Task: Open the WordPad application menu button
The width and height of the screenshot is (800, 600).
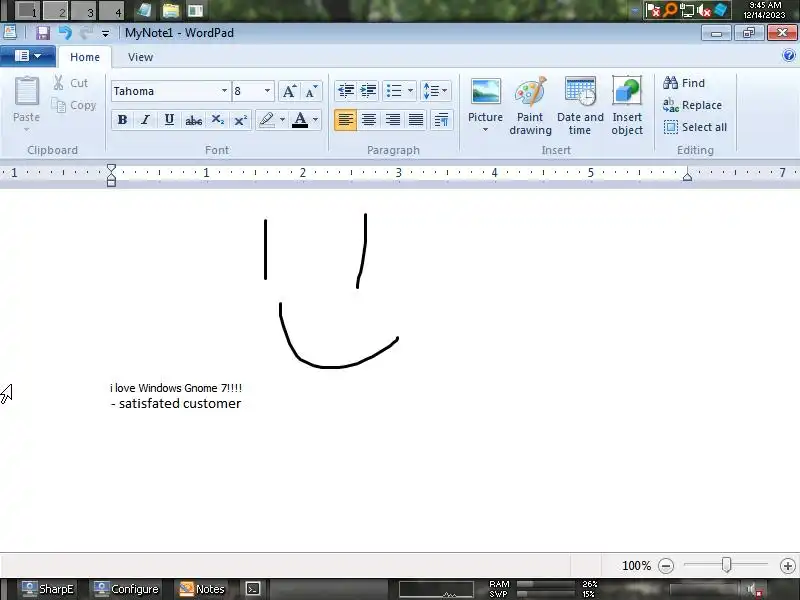Action: point(28,56)
